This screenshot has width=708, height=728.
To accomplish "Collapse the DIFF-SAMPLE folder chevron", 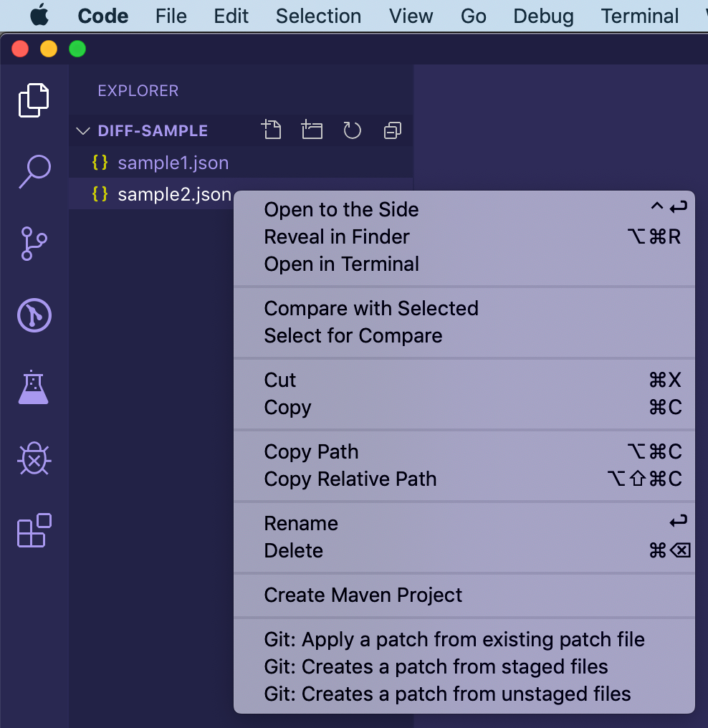I will point(82,131).
